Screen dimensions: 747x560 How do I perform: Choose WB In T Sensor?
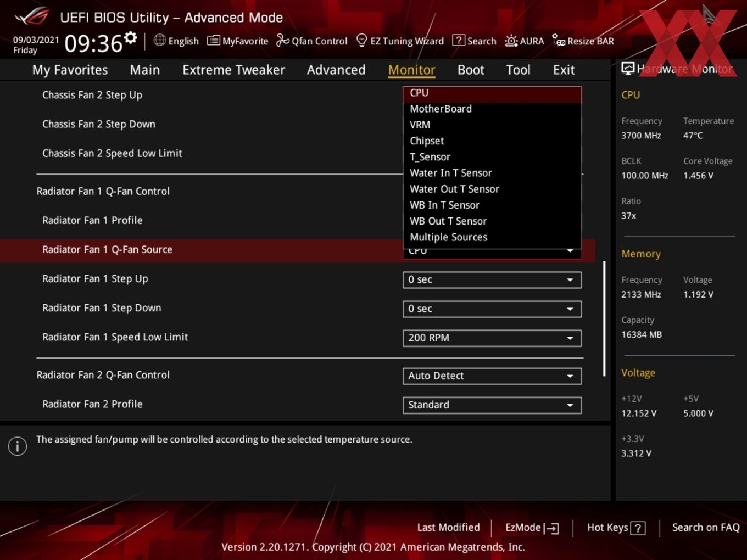[492, 205]
